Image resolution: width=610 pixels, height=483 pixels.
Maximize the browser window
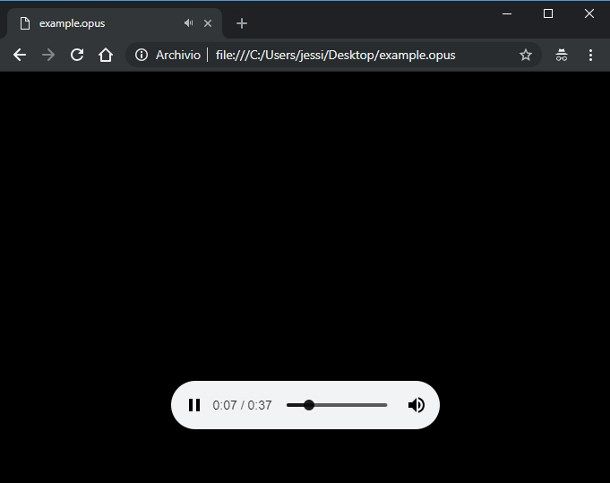(548, 14)
